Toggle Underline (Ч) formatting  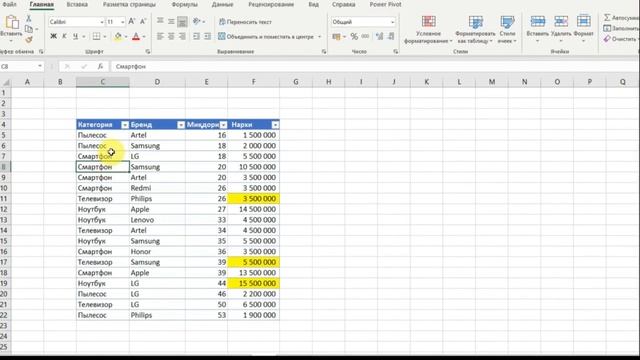(76, 37)
